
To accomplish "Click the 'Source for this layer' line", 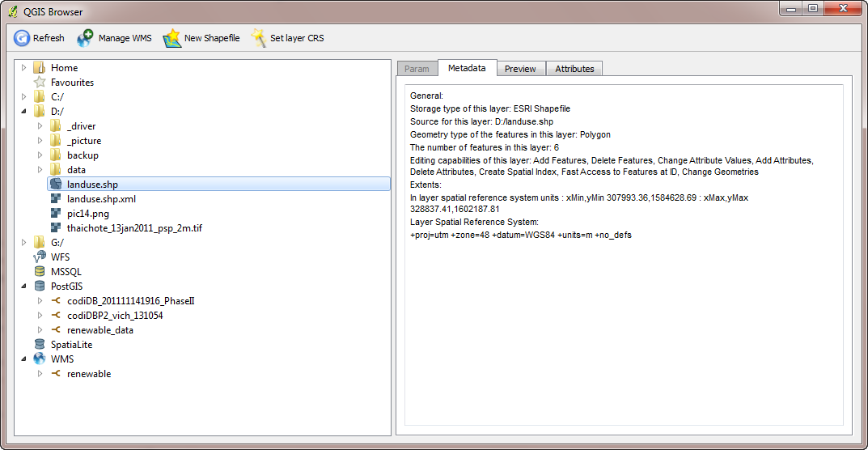I will click(x=482, y=121).
